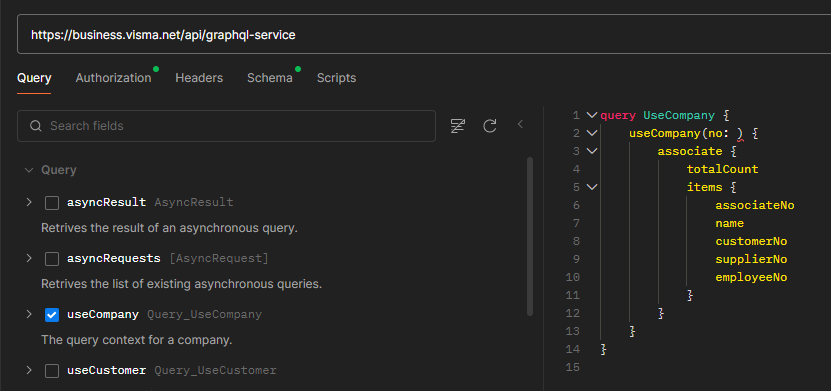Click name field on line 7
Screen dimensions: 831x391
729,223
